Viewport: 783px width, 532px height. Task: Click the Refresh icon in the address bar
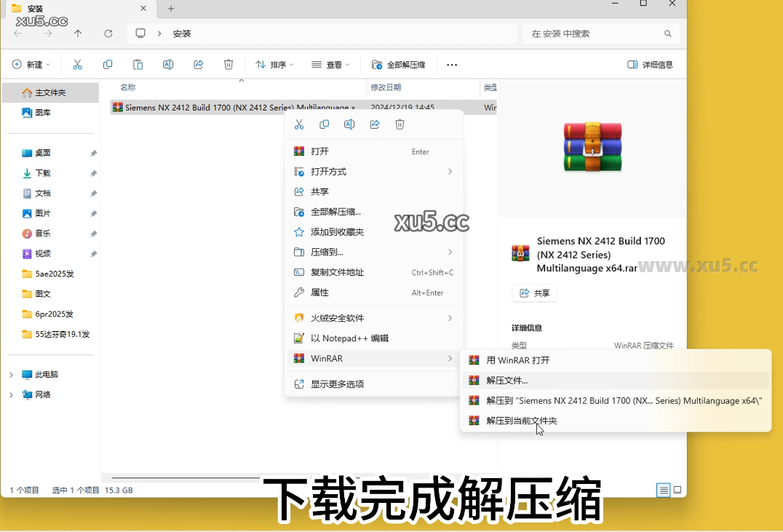(107, 33)
